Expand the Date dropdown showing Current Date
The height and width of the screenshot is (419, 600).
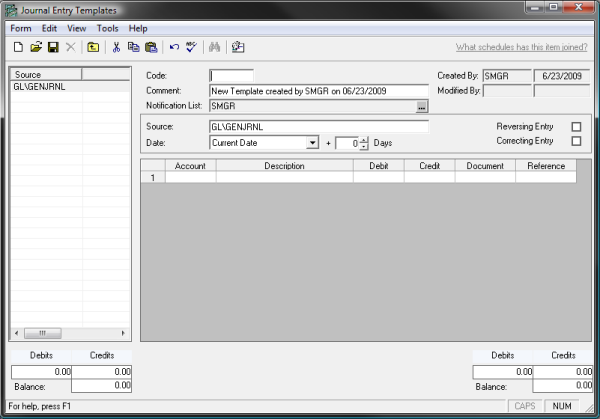(x=312, y=143)
